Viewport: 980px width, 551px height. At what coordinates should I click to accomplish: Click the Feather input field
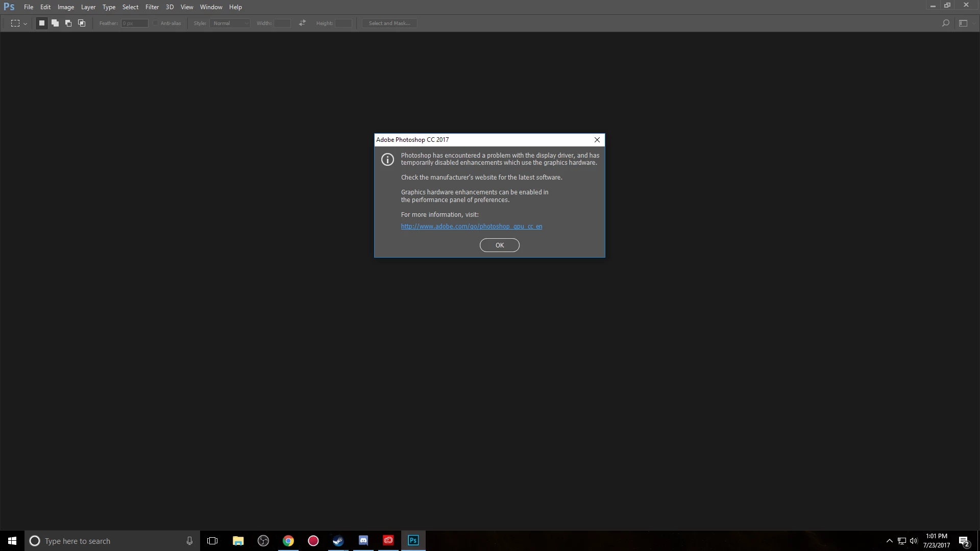click(x=134, y=23)
